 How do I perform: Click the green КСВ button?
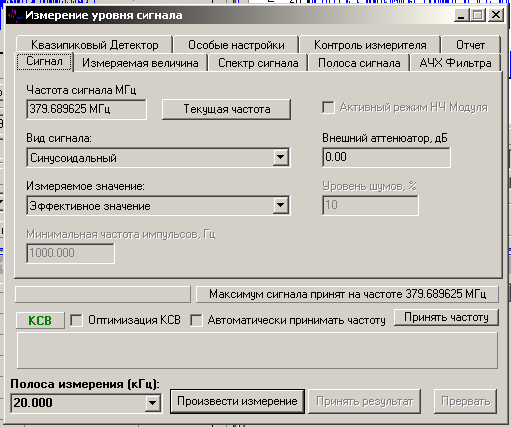point(40,321)
